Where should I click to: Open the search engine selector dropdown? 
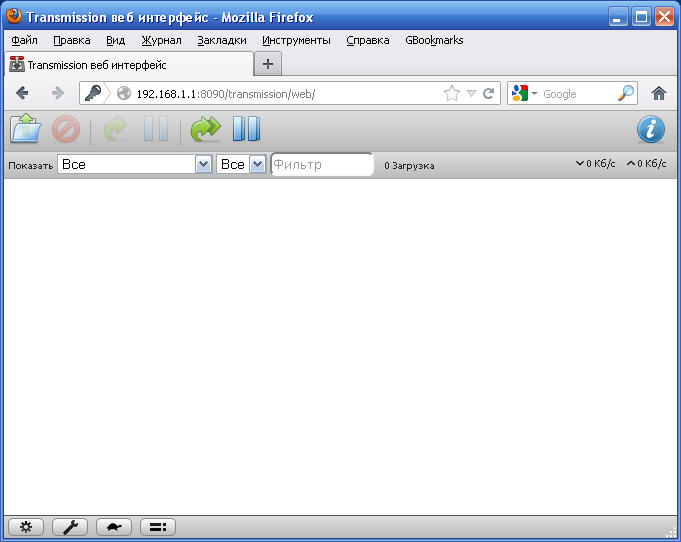(524, 93)
